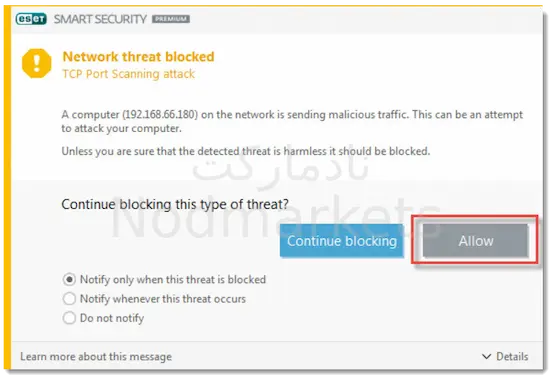Click the chevron arrow beside Details
This screenshot has width=550, height=375.
(487, 356)
